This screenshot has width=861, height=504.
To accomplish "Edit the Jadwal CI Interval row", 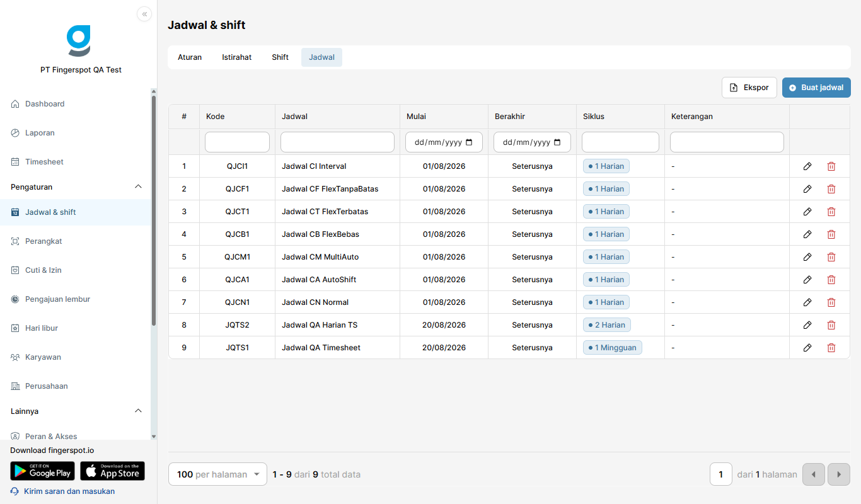I will (x=807, y=166).
